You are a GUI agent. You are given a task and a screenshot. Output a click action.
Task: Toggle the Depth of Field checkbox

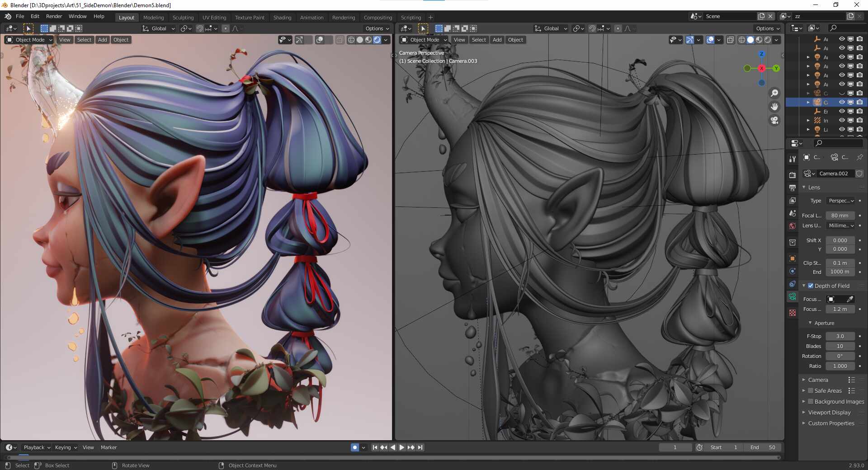coord(811,286)
